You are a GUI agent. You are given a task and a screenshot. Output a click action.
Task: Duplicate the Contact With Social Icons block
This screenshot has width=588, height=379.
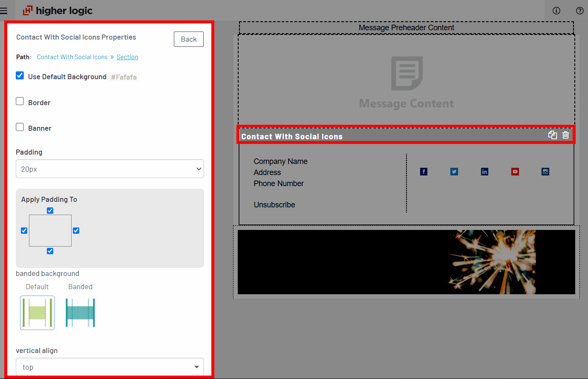click(553, 135)
